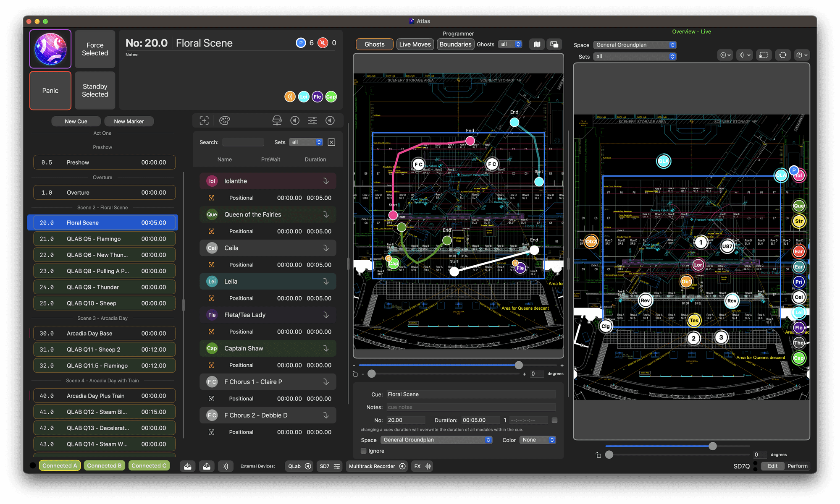
Task: Click the rotate icon below the Programmer map
Action: pos(355,374)
